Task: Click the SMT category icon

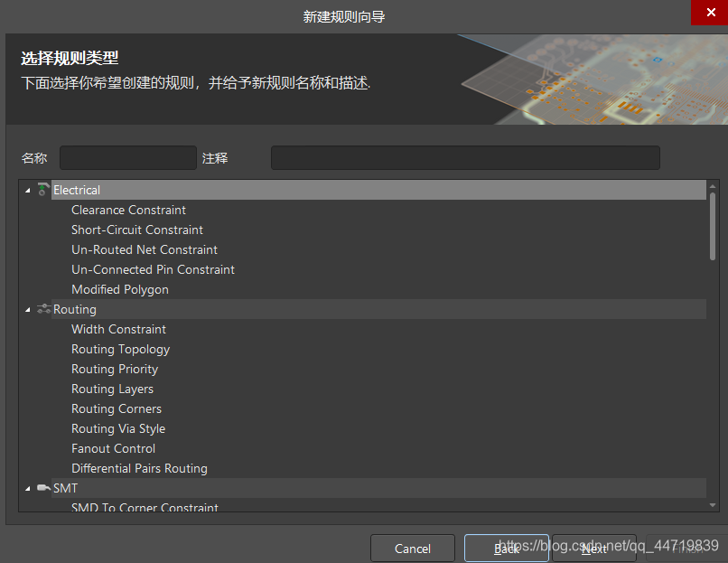Action: point(43,488)
